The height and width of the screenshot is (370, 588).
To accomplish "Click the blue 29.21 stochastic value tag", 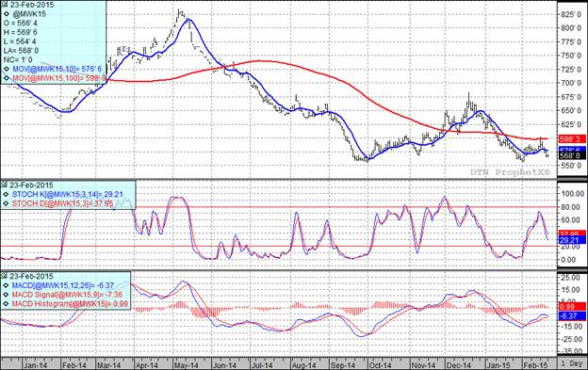I will coord(572,240).
